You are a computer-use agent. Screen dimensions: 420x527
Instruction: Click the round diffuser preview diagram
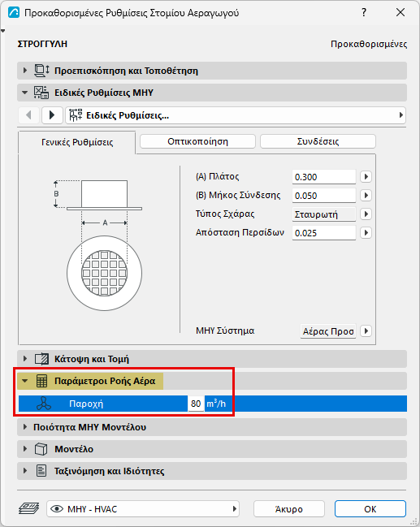[104, 273]
